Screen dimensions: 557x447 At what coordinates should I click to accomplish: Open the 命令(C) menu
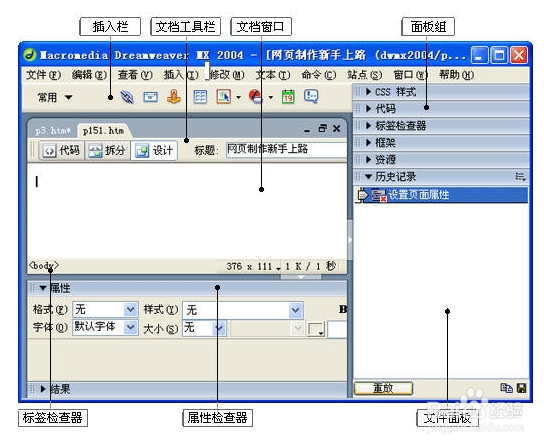pyautogui.click(x=319, y=75)
